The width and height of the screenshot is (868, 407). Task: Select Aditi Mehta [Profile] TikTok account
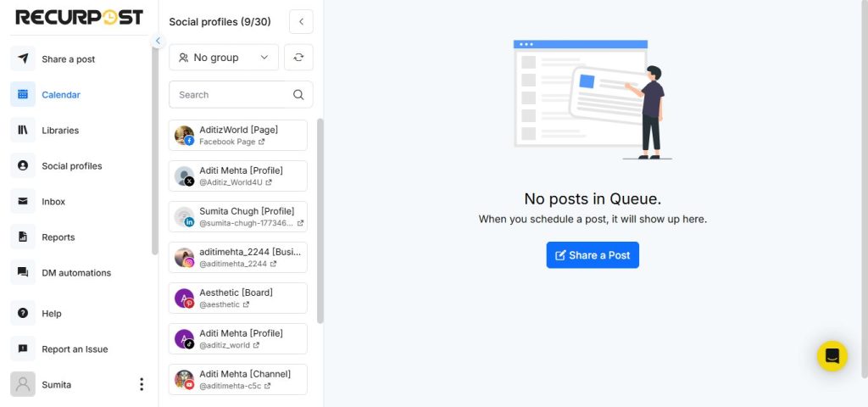pyautogui.click(x=238, y=339)
